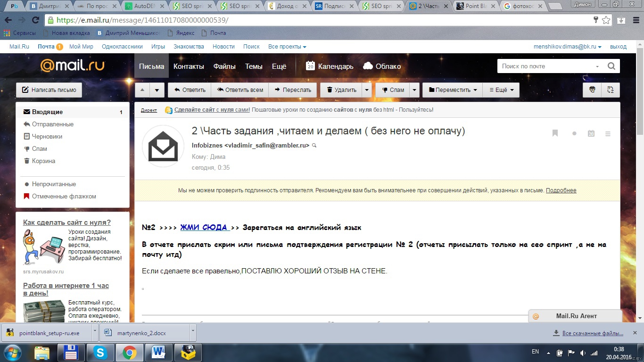644x362 pixels.
Task: Flag this message with the bookmark icon
Action: coord(555,134)
